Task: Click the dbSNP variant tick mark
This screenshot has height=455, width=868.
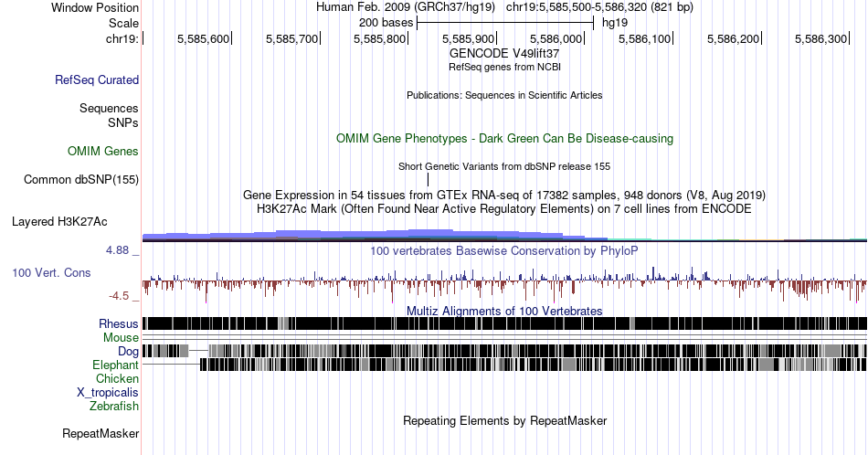Action: coord(428,179)
